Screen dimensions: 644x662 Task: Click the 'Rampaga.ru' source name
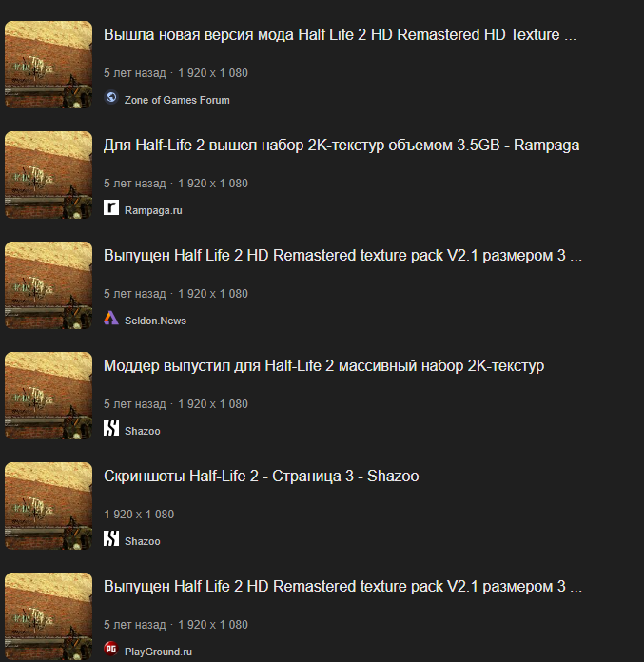(x=153, y=210)
